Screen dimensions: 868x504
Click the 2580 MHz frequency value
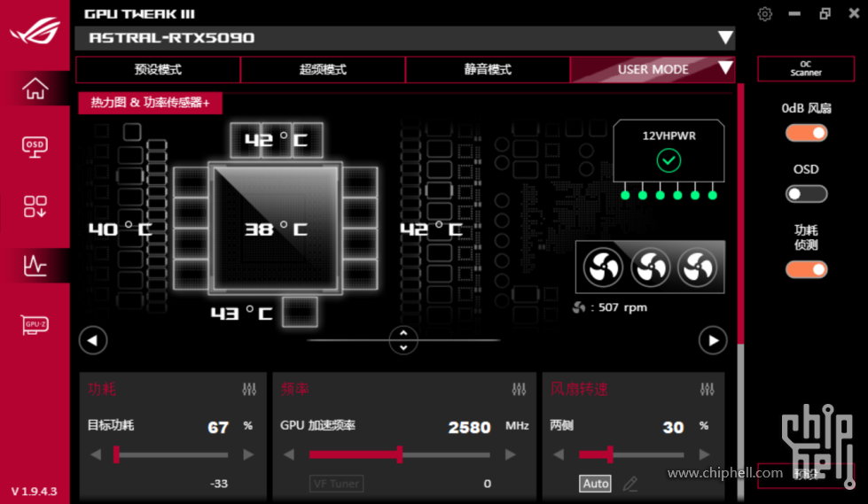pyautogui.click(x=469, y=427)
